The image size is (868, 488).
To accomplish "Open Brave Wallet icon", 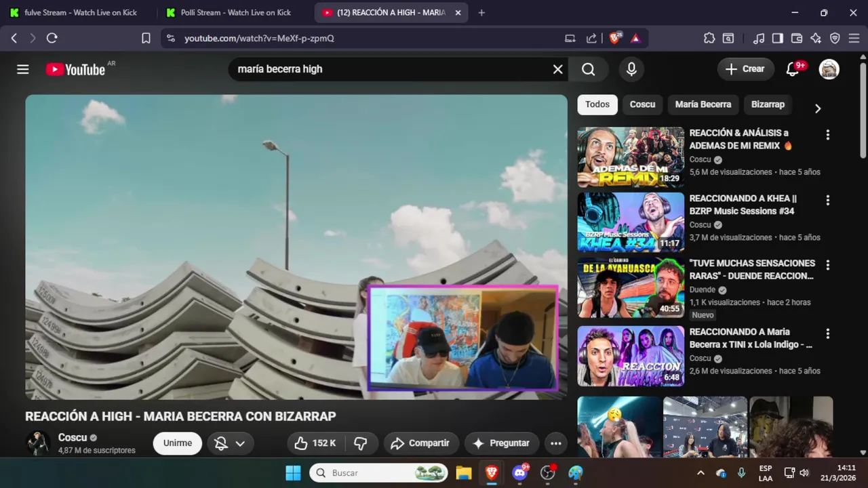I will [797, 38].
